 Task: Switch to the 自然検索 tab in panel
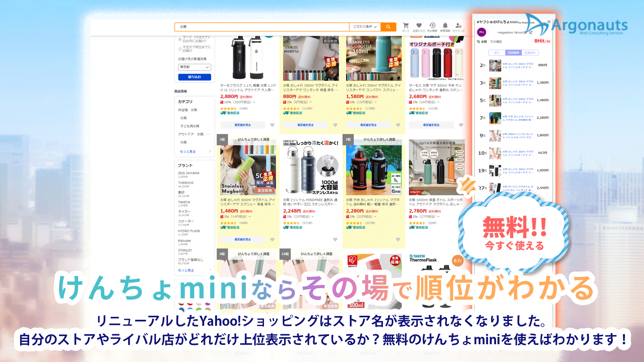click(514, 53)
